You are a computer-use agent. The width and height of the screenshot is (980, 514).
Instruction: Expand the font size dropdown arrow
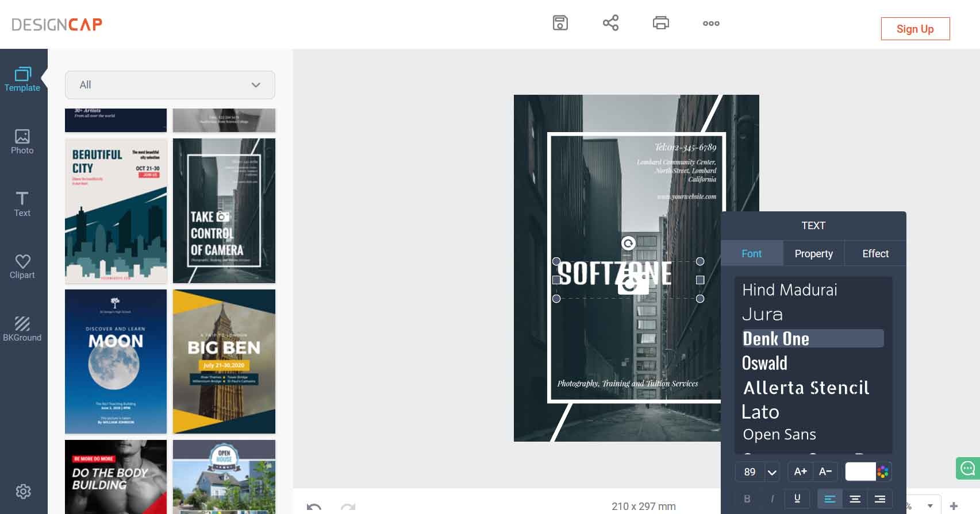(x=772, y=472)
